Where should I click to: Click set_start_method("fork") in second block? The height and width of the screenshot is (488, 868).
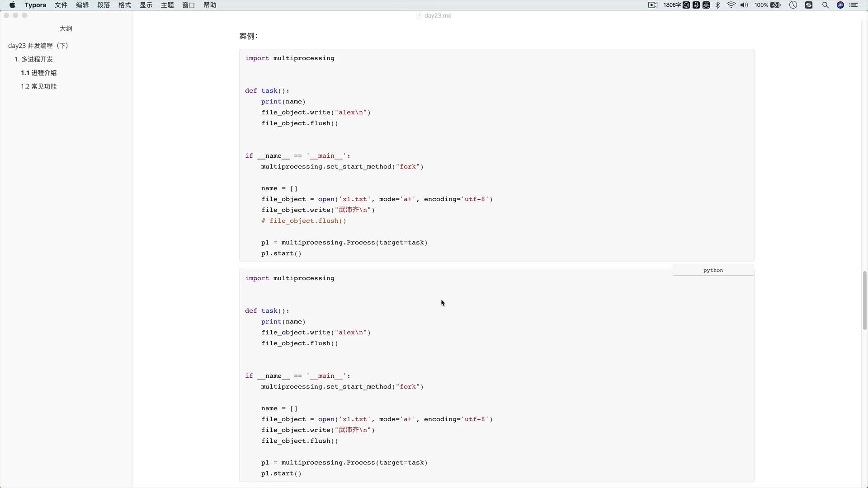click(342, 387)
